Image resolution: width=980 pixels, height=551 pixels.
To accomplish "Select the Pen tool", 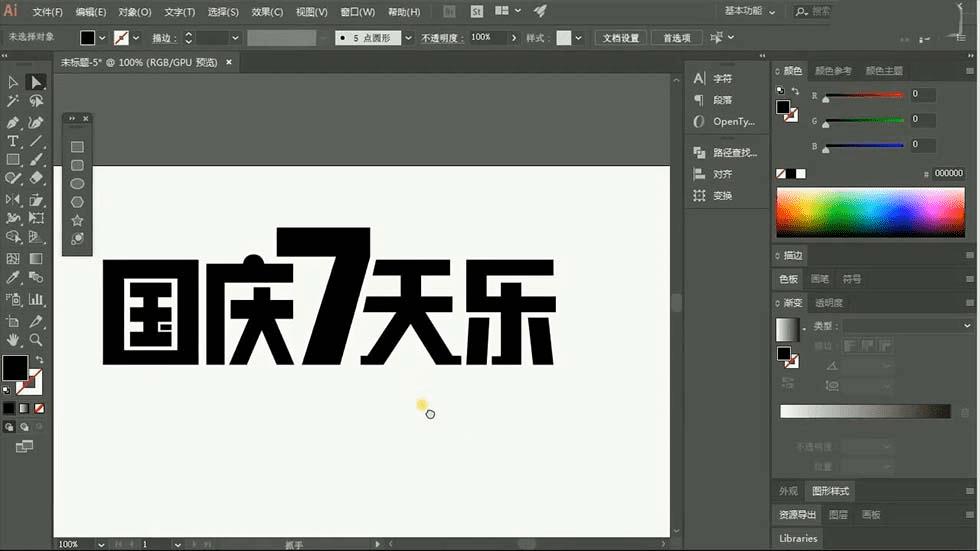I will [x=12, y=122].
